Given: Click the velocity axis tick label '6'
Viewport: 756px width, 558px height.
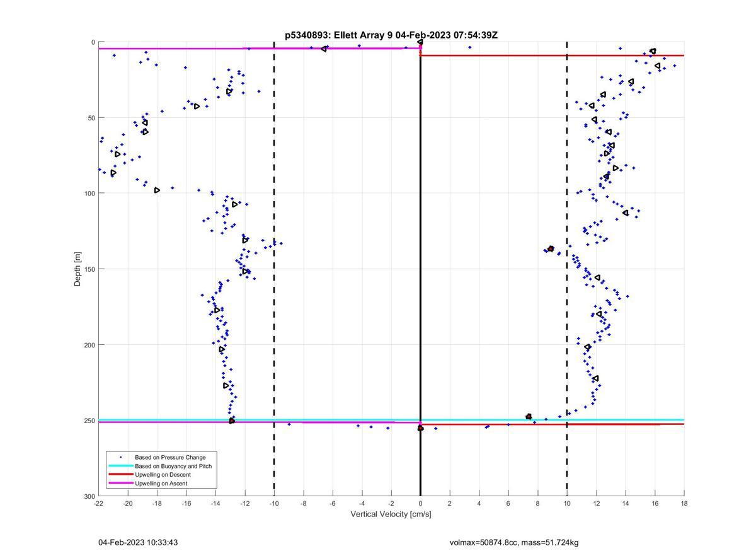Looking at the screenshot, I should coord(508,503).
